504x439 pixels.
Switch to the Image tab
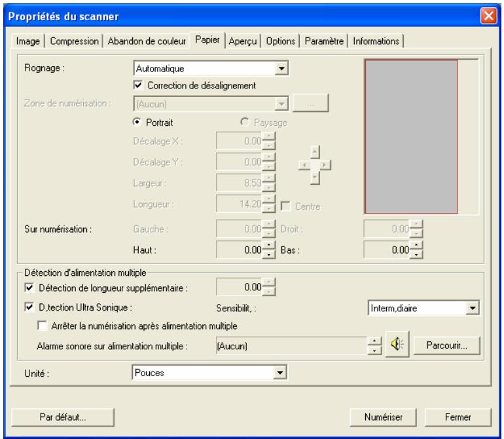click(x=27, y=41)
